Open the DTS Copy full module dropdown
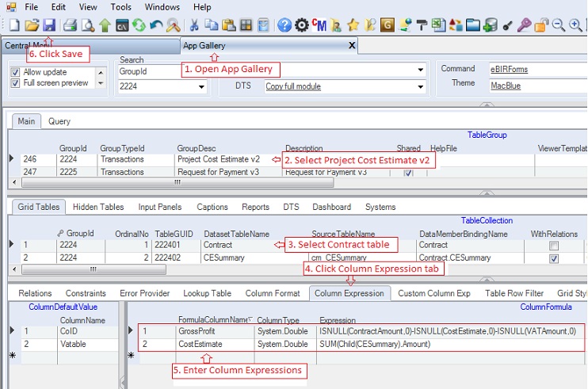The image size is (588, 389). [x=420, y=86]
